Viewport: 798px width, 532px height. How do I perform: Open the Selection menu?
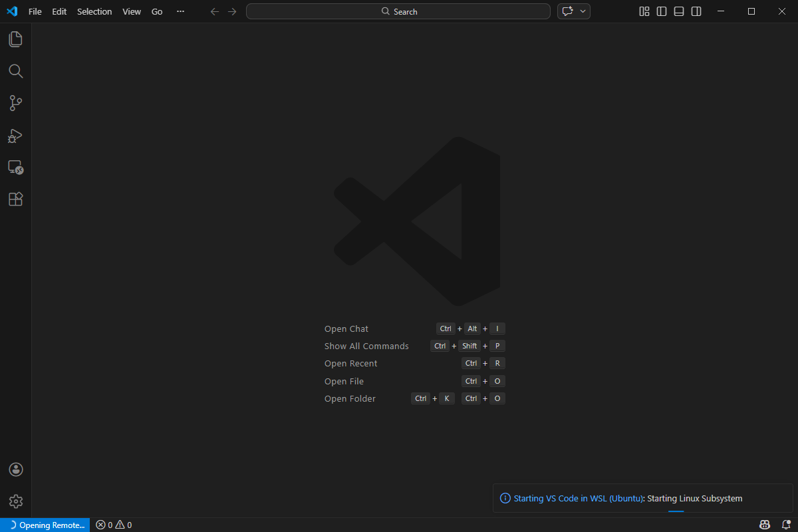[x=94, y=11]
